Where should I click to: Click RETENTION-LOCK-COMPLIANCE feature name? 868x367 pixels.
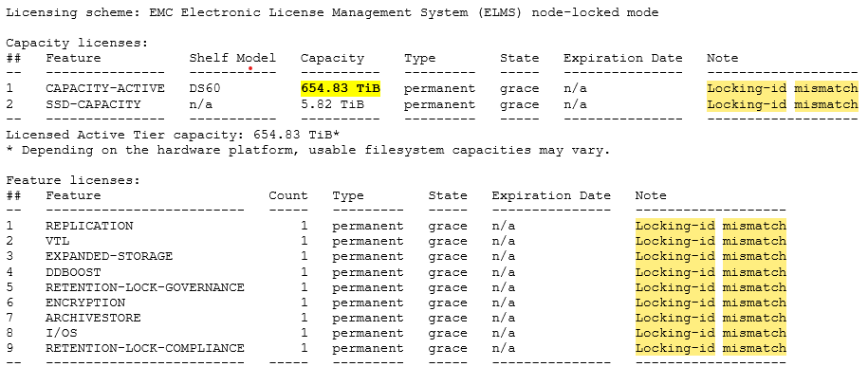[145, 348]
